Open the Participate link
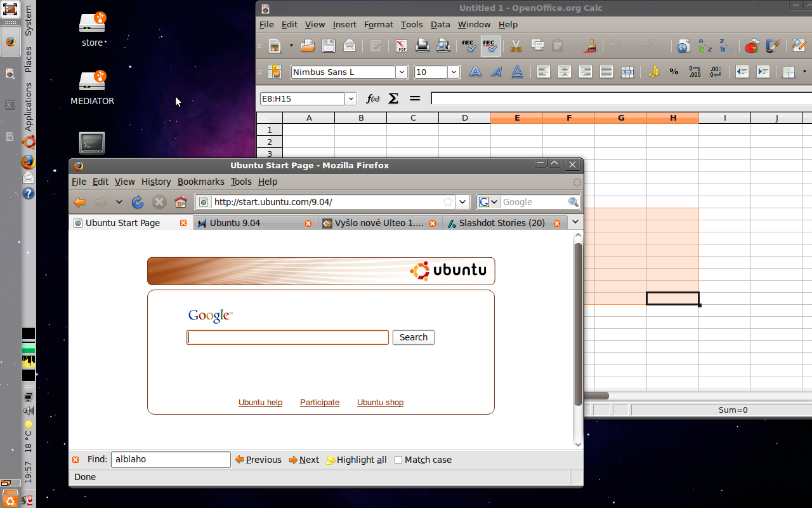Screen dimensions: 812x508 coord(320,403)
